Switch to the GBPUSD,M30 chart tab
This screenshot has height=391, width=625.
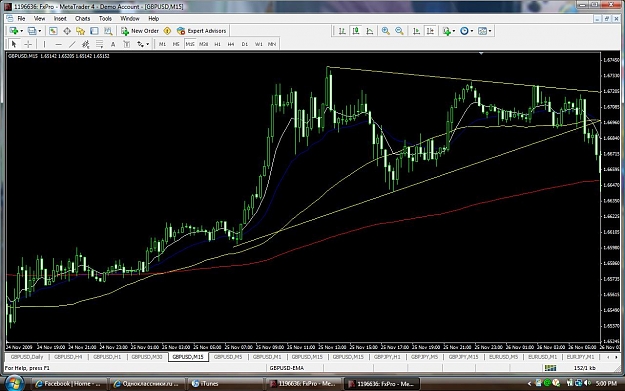147,357
